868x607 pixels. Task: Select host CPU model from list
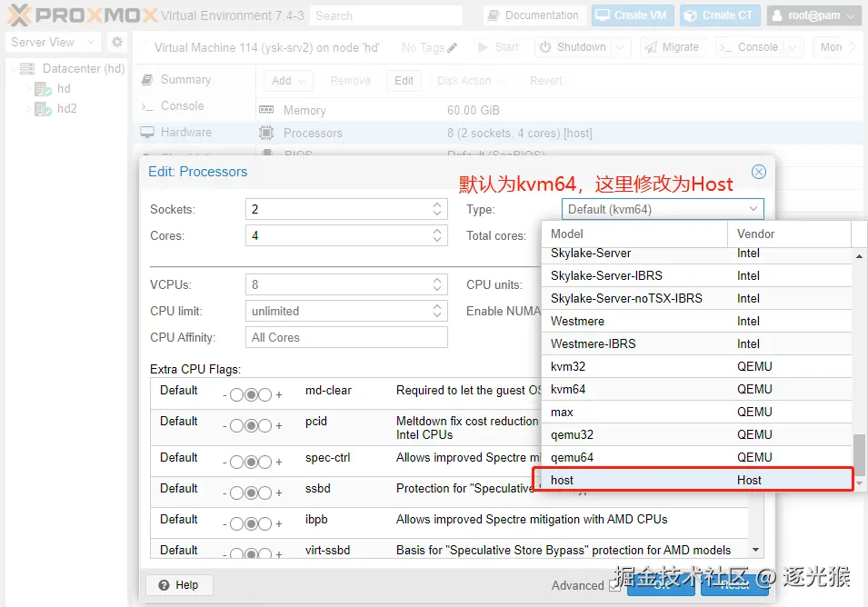pos(696,480)
